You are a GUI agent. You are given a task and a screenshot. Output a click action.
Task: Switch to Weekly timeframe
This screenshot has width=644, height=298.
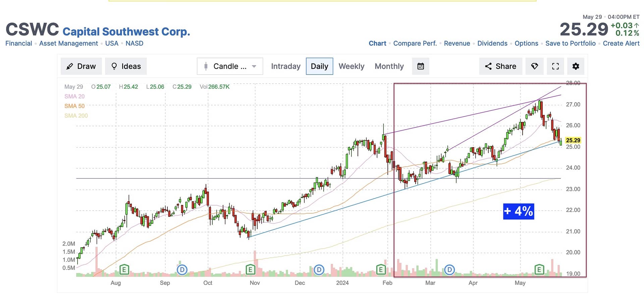(x=351, y=66)
